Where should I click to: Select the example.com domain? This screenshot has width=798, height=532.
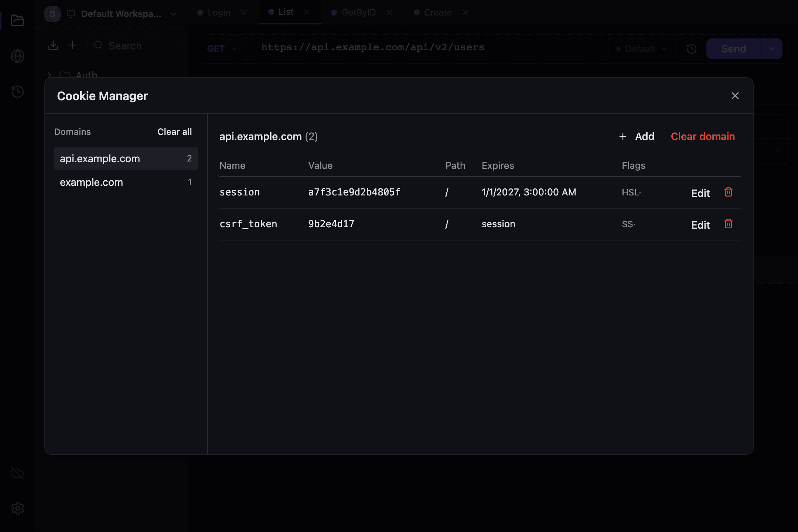pyautogui.click(x=126, y=182)
